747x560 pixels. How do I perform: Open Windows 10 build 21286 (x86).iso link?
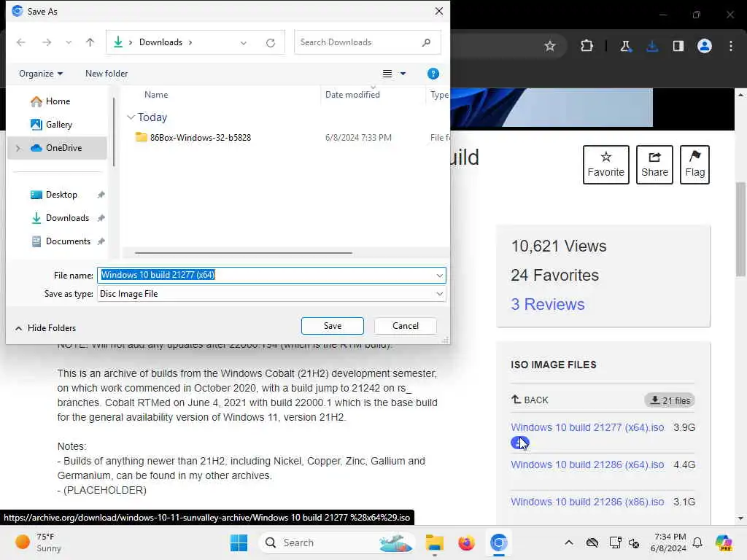point(587,502)
